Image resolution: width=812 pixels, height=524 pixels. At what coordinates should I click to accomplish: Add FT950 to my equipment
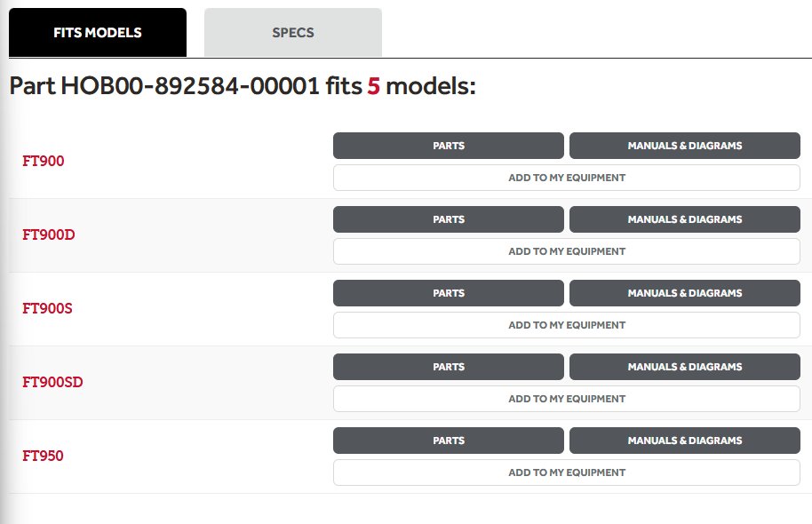click(566, 472)
